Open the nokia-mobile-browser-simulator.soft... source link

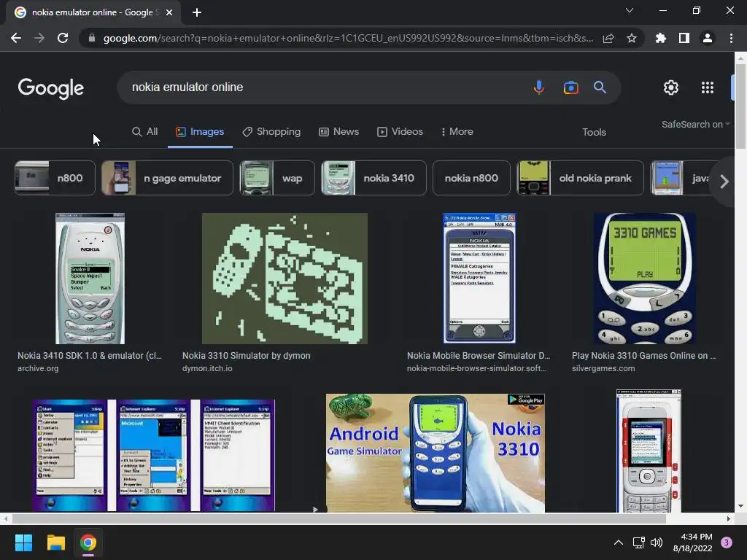coord(476,368)
